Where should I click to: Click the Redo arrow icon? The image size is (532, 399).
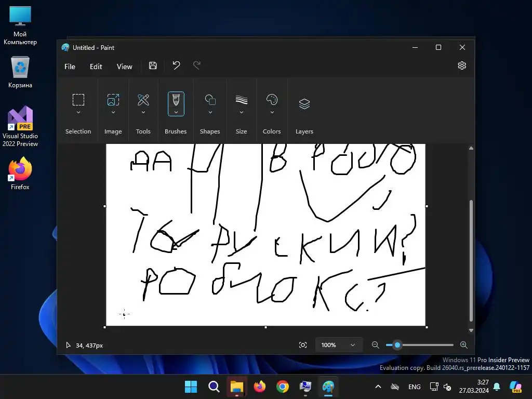coord(197,65)
